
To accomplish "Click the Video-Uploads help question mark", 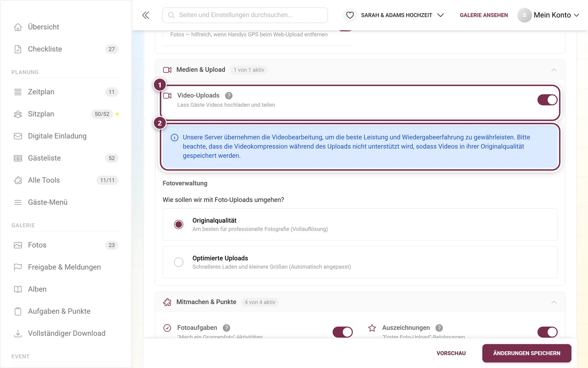I will (229, 96).
